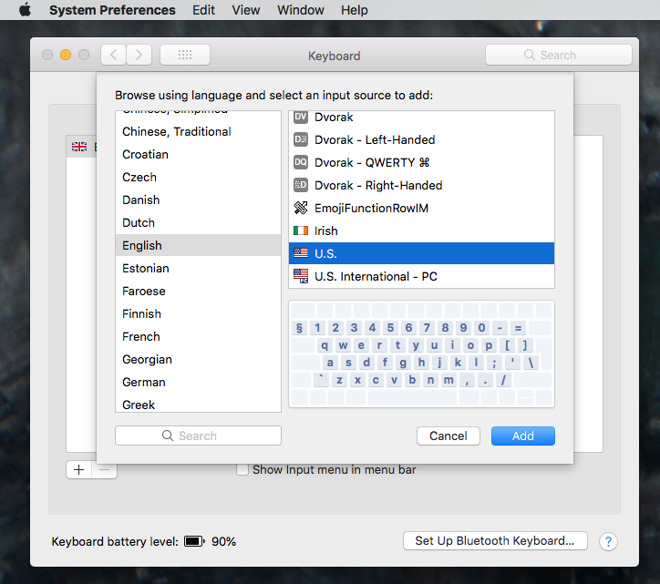
Task: Select the Dvorak input source
Action: [x=421, y=117]
